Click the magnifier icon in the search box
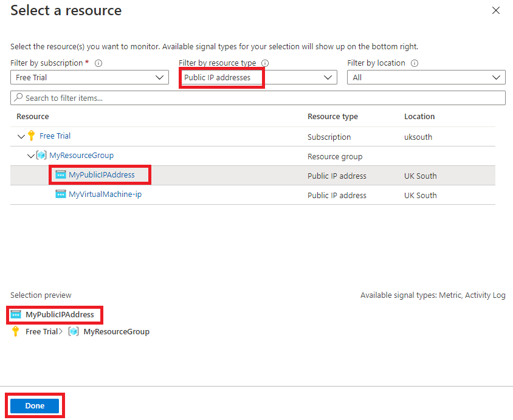The image size is (513, 420). point(19,97)
